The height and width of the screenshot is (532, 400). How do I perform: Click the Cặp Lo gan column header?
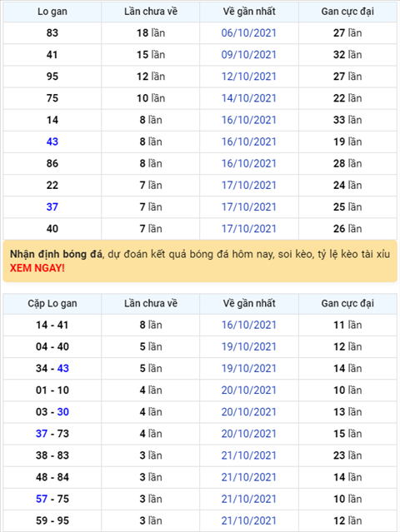pos(52,303)
